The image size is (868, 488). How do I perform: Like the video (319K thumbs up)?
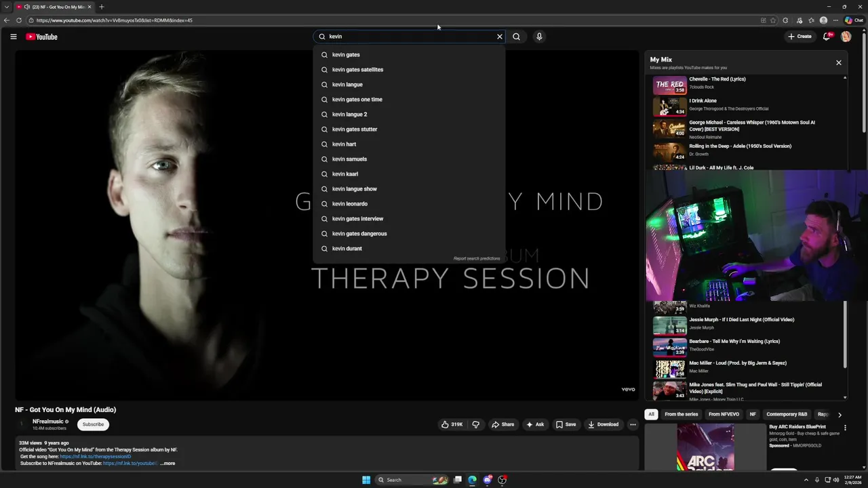coord(452,424)
